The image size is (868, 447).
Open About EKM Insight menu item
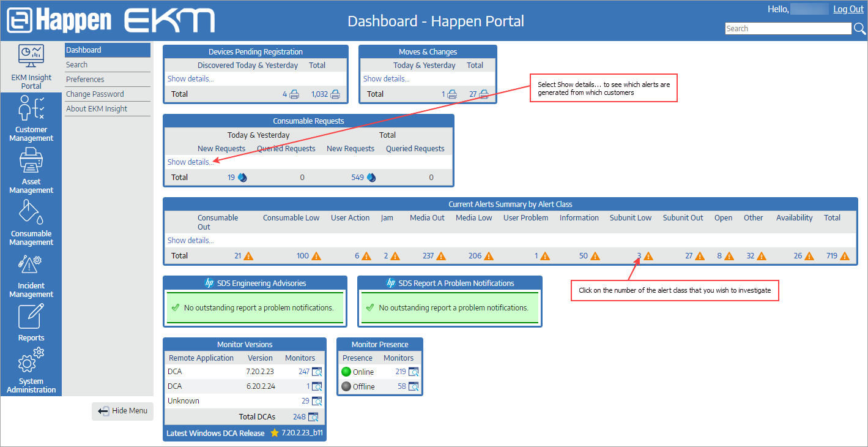click(x=108, y=109)
